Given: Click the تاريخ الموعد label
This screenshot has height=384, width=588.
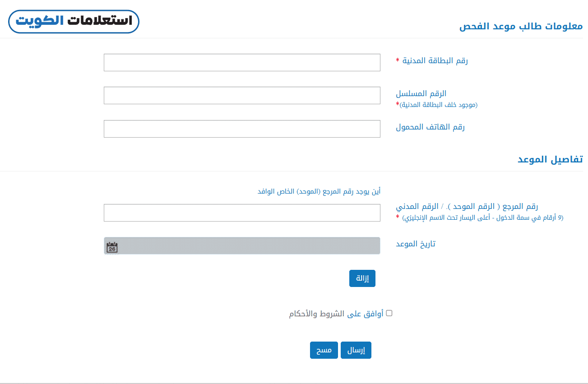Looking at the screenshot, I should point(416,244).
